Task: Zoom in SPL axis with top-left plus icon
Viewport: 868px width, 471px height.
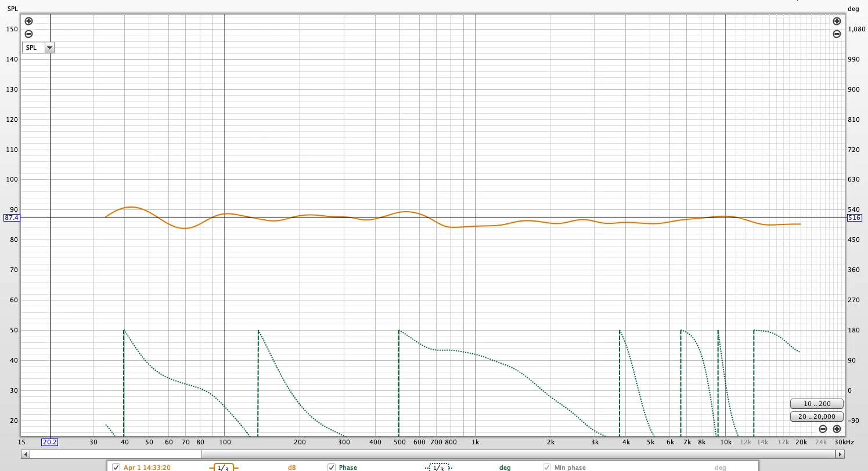Action: coord(28,21)
